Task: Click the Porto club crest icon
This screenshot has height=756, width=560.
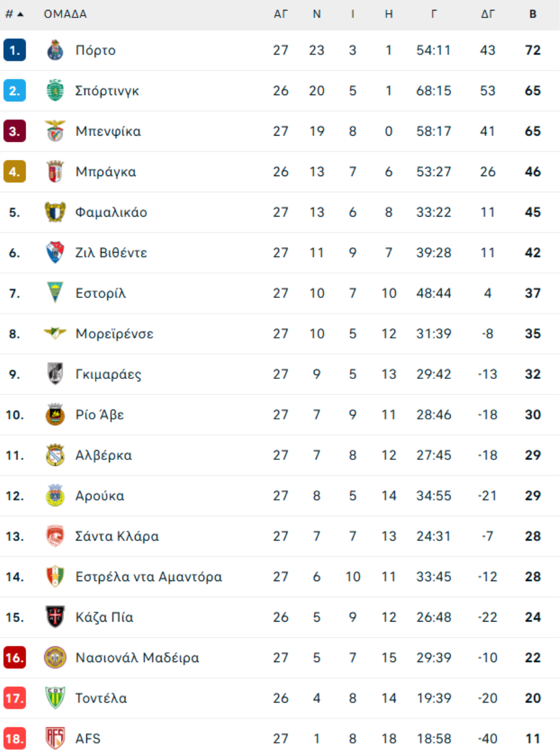Action: [55, 50]
